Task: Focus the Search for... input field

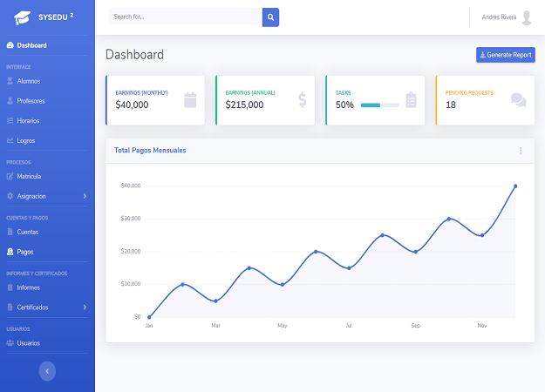Action: (185, 17)
